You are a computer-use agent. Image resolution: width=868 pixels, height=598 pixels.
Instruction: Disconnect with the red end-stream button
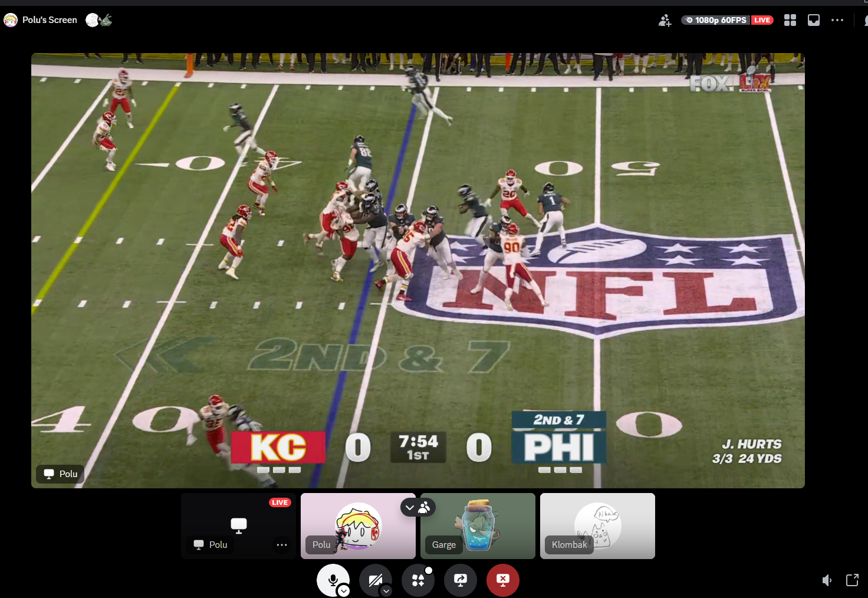(x=503, y=580)
